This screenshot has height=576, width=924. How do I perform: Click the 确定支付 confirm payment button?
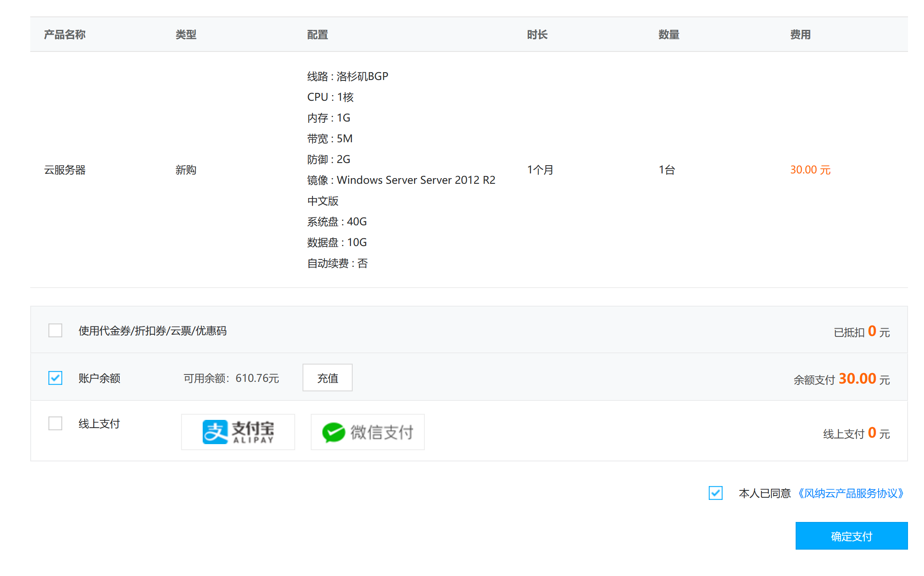(851, 536)
